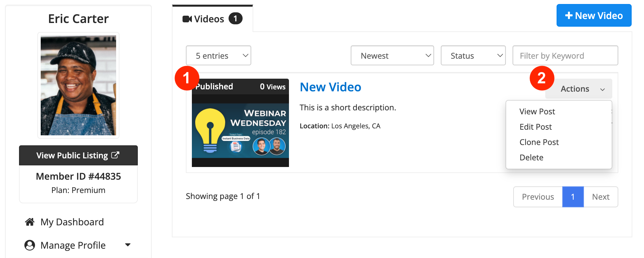Toggle the Actions dropdown button
The height and width of the screenshot is (258, 644).
click(x=579, y=89)
